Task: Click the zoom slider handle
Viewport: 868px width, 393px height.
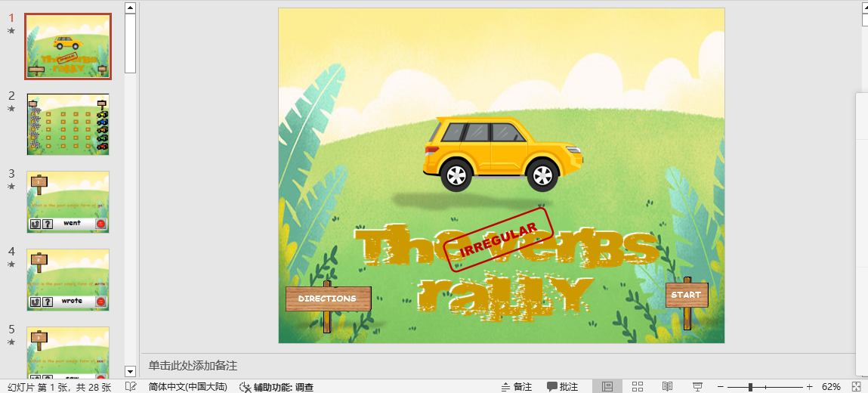Action: coord(749,387)
